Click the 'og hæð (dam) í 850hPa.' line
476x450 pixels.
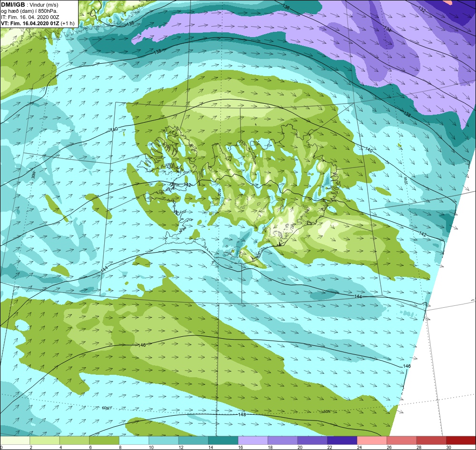(x=29, y=11)
